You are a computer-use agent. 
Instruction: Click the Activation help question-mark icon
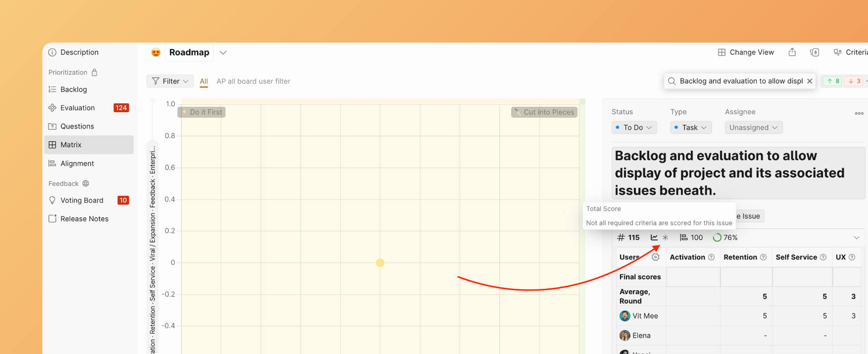pos(711,257)
